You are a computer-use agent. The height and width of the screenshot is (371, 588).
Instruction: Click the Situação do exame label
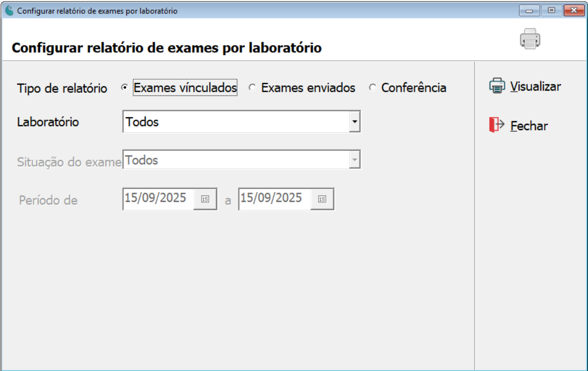[x=69, y=162]
